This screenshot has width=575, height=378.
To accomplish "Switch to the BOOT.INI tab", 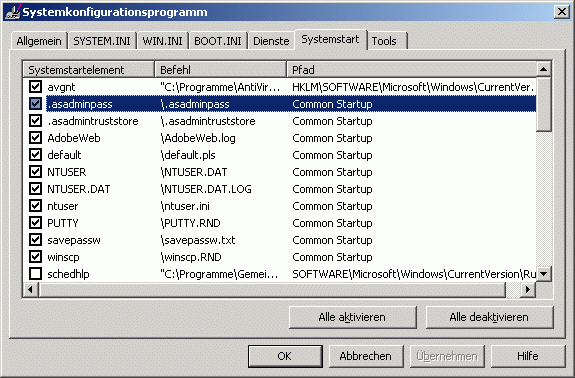I will (218, 41).
